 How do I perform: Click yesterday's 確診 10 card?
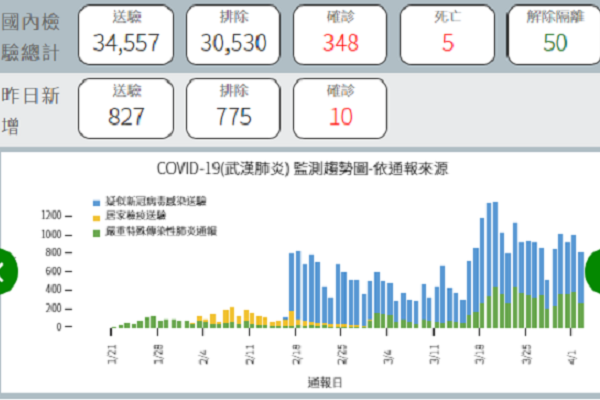pyautogui.click(x=341, y=106)
